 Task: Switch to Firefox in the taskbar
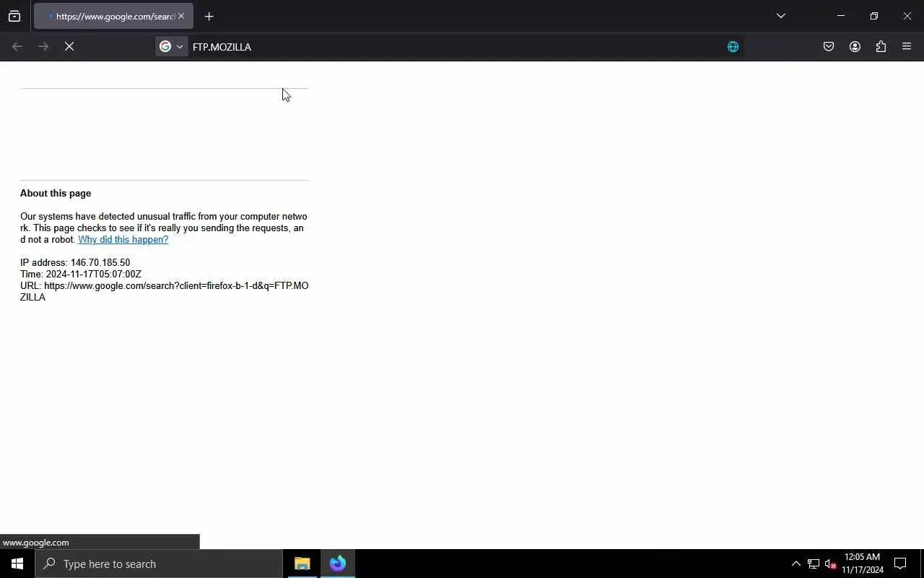338,564
